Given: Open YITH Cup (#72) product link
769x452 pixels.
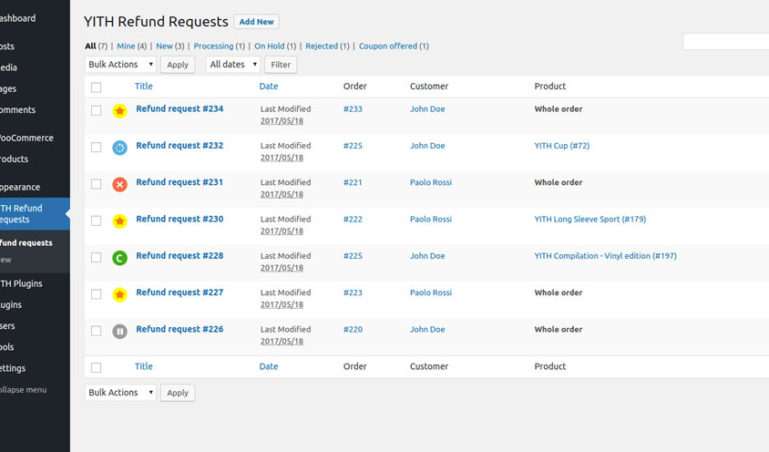Looking at the screenshot, I should 562,146.
